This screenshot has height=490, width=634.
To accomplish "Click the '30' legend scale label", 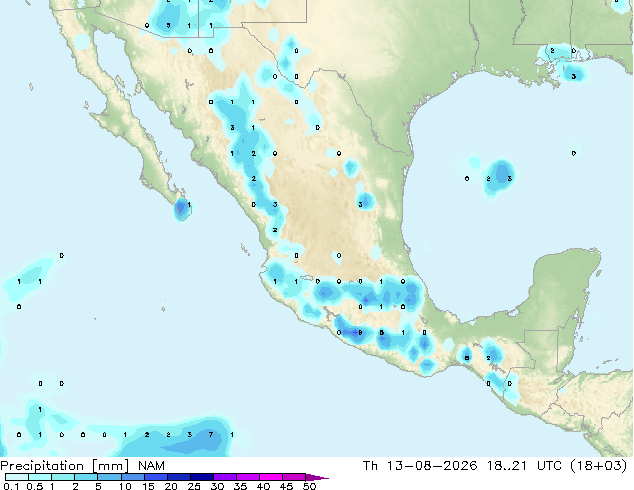I will (217, 486).
